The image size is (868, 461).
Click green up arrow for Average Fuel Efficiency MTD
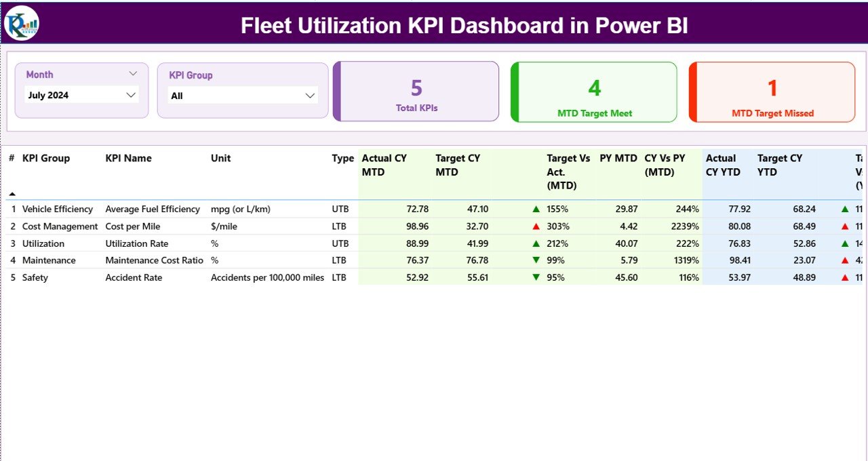pos(536,209)
